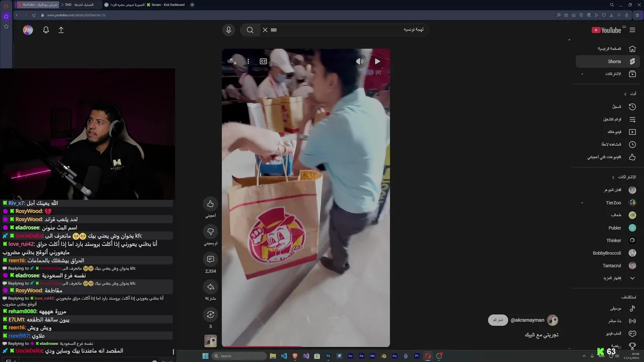This screenshot has width=644, height=362.
Task: Open Gaming under Explore
Action: [607, 333]
